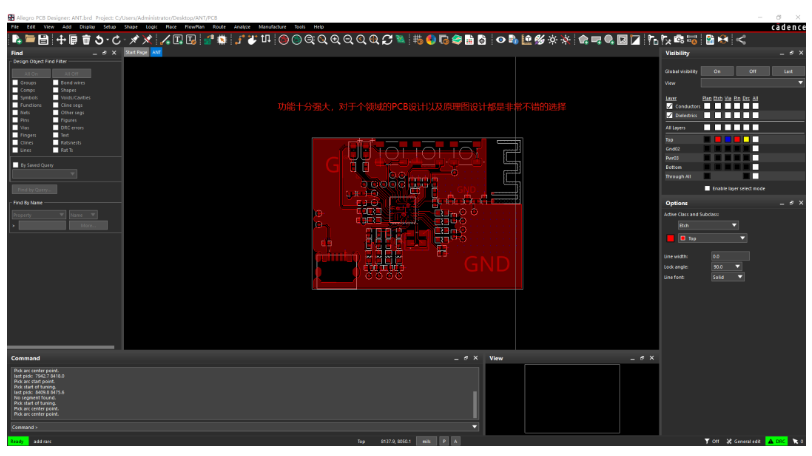Click the crossed-out sun dehighlight icon
812x456 pixels.
(566, 40)
